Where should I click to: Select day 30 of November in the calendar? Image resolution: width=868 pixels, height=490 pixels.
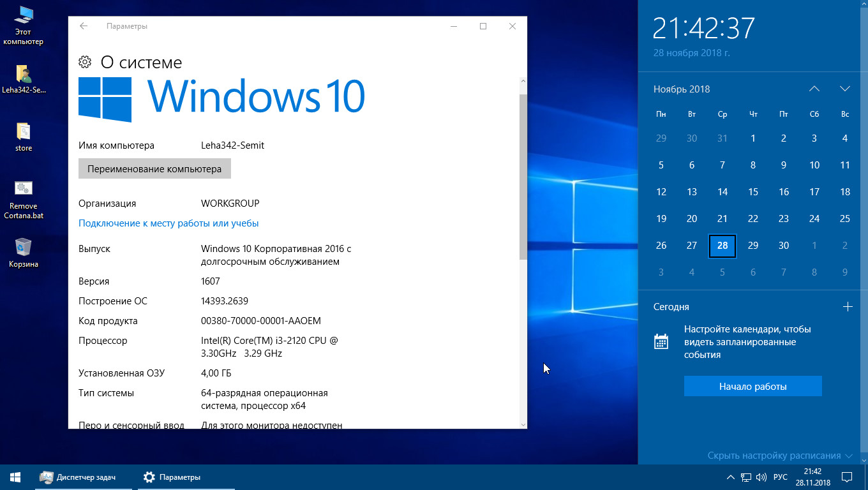784,246
